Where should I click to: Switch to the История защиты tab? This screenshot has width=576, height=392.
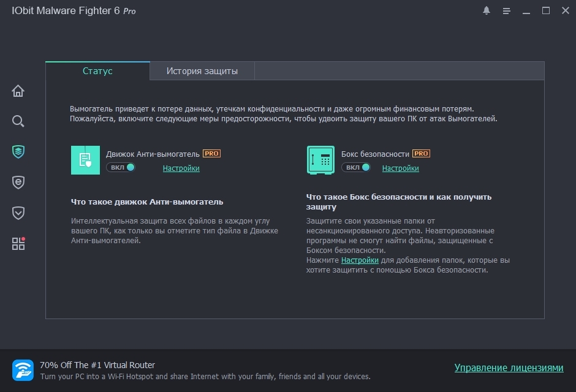202,71
